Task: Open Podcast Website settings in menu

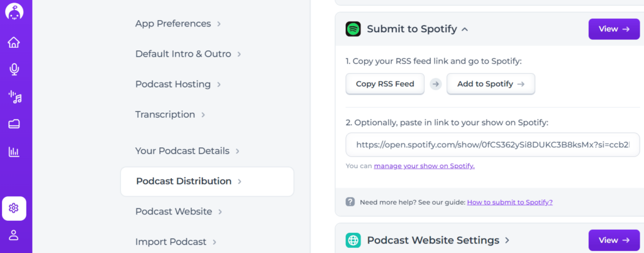Action: 179,211
